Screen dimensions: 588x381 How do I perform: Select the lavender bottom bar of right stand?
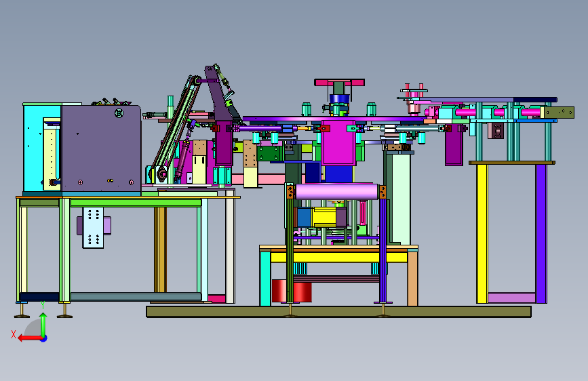point(512,298)
